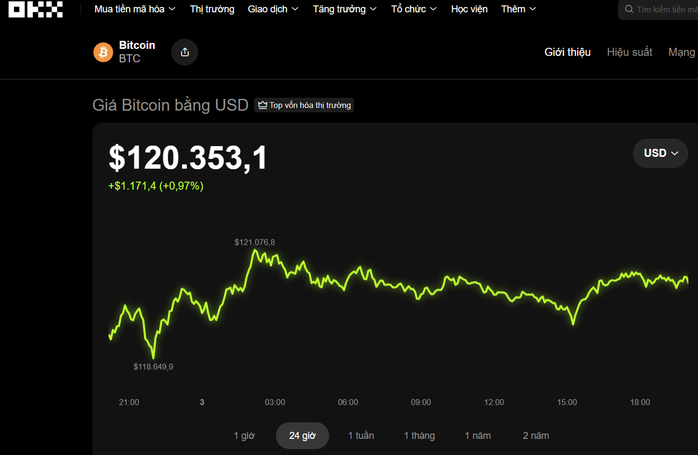
Task: Select the "1 giờ" time range
Action: coord(245,436)
